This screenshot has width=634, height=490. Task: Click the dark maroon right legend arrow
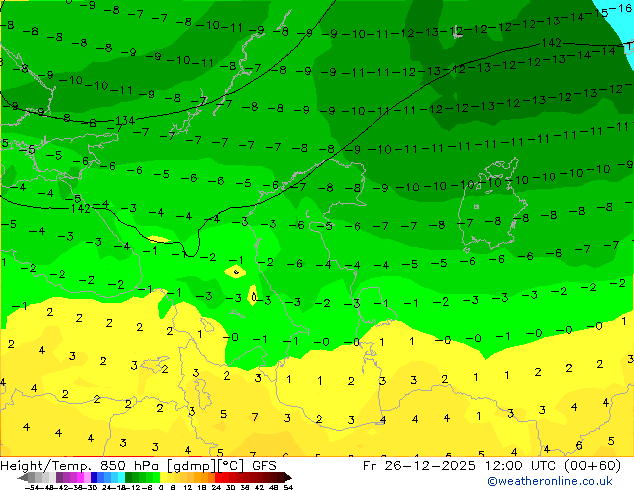[x=288, y=478]
